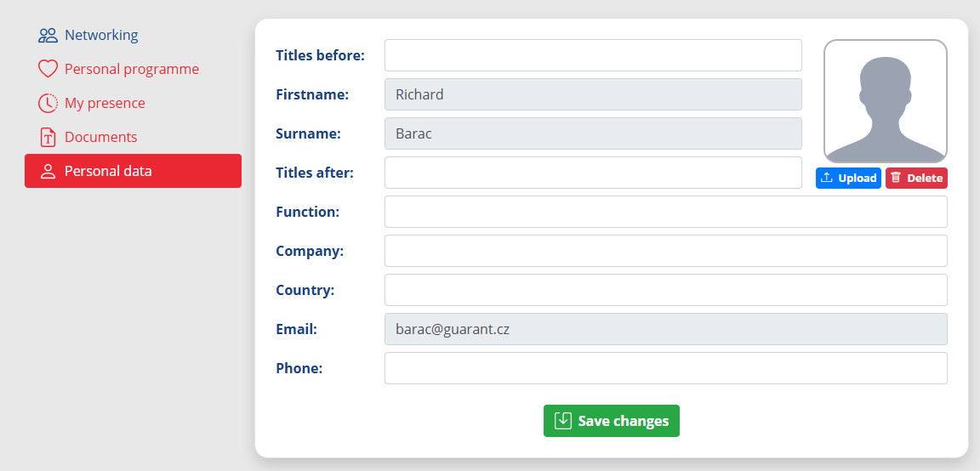Screen dimensions: 980x471
Task: Focus the Country field
Action: pyautogui.click(x=665, y=290)
